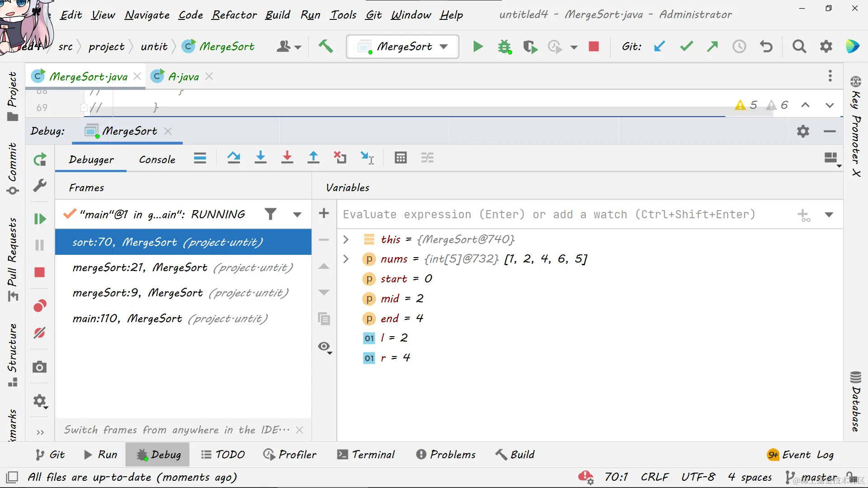Click Run to Cursor icon
This screenshot has height=488, width=868.
coord(367,158)
